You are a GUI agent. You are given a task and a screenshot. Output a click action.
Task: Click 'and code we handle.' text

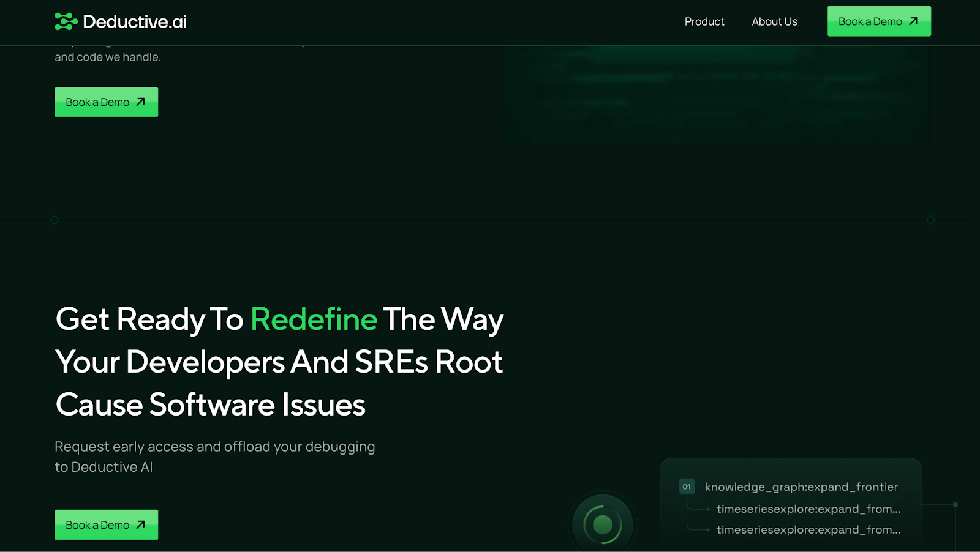108,57
